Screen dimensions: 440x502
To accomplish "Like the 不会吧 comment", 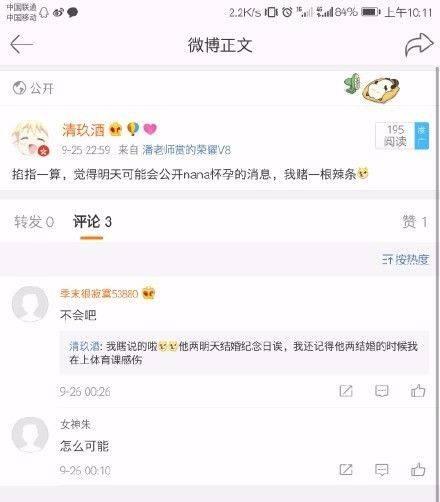I will (418, 391).
